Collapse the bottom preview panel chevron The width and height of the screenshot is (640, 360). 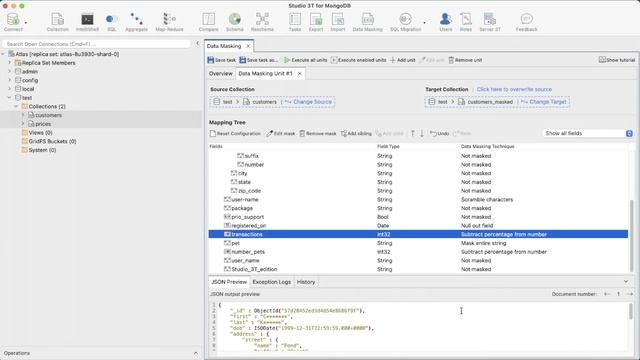click(x=626, y=282)
